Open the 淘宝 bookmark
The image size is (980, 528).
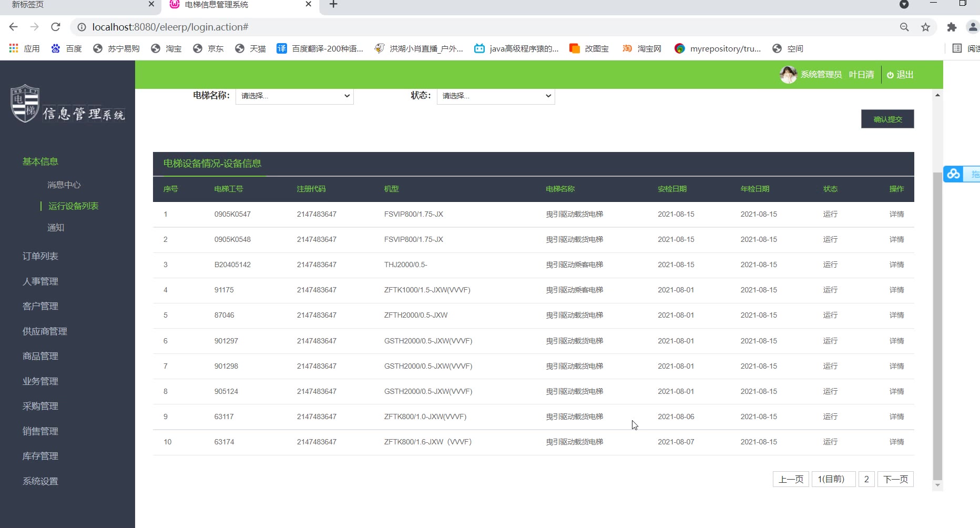[166, 48]
